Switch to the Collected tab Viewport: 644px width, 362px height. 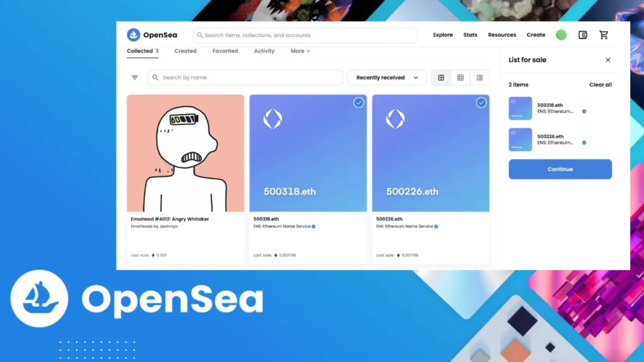pyautogui.click(x=143, y=51)
